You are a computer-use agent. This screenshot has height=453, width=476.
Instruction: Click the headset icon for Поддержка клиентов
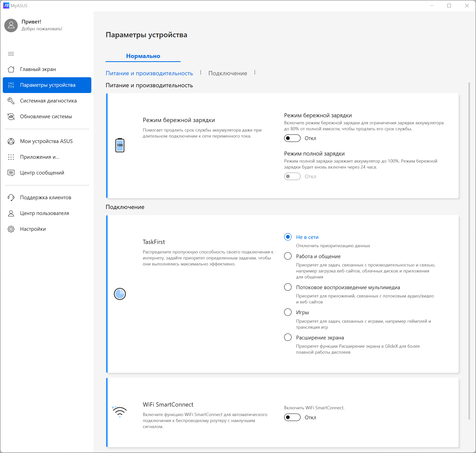tap(11, 197)
